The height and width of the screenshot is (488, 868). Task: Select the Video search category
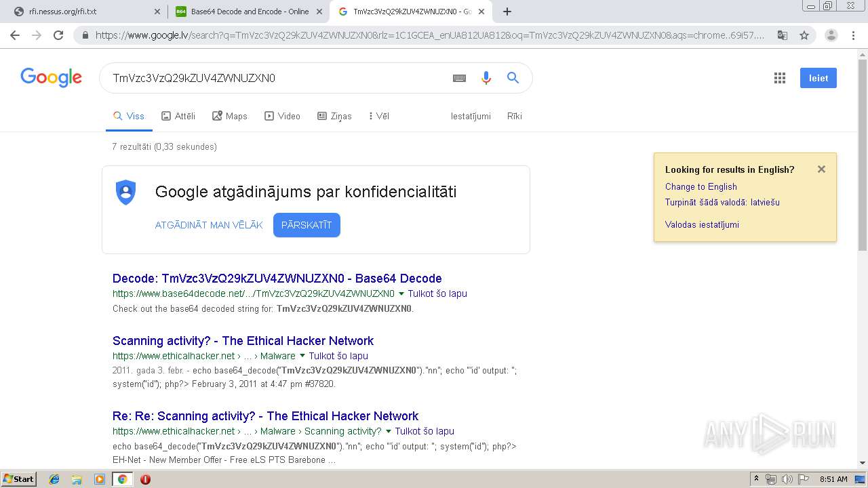pyautogui.click(x=282, y=116)
